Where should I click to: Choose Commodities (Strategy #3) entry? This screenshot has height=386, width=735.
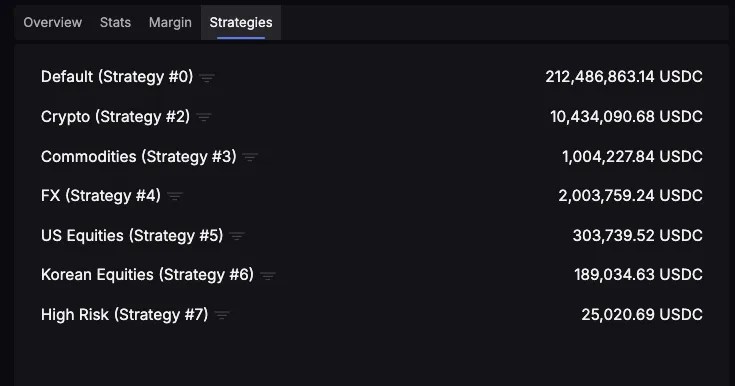[139, 156]
